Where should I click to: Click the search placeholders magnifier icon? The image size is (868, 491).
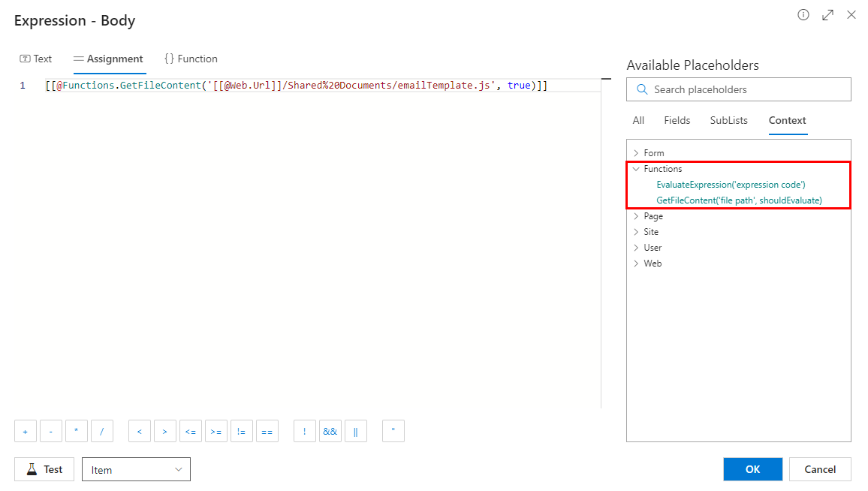642,89
